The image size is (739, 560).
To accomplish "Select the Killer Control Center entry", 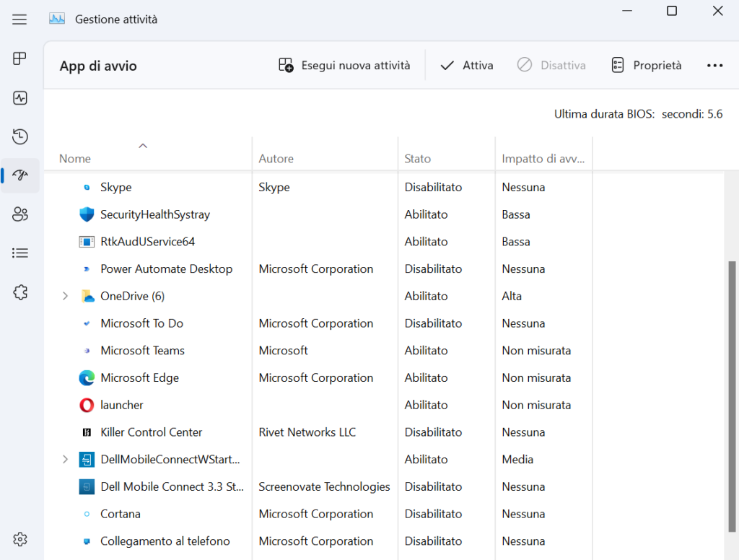I will click(x=152, y=432).
